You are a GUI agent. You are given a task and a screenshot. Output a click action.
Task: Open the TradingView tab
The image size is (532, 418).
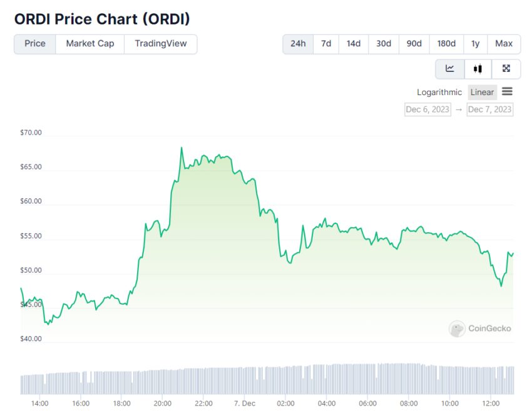[160, 44]
